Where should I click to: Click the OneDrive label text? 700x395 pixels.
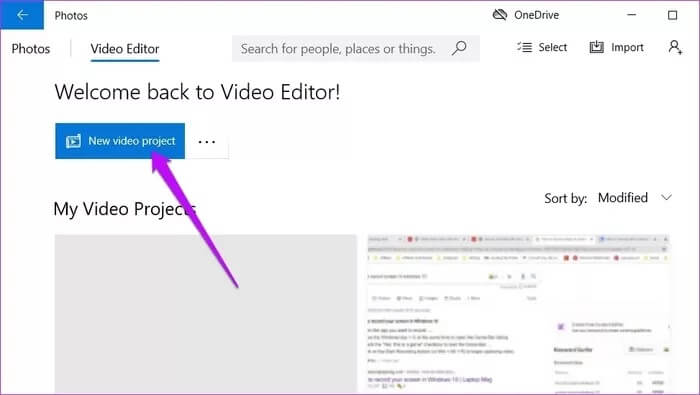(x=537, y=15)
